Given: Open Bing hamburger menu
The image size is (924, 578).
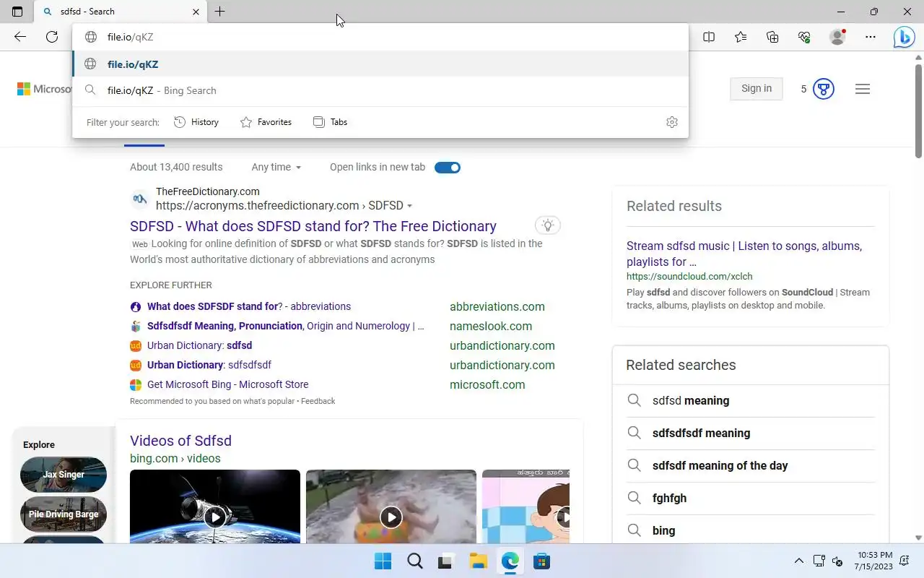Looking at the screenshot, I should [x=863, y=89].
